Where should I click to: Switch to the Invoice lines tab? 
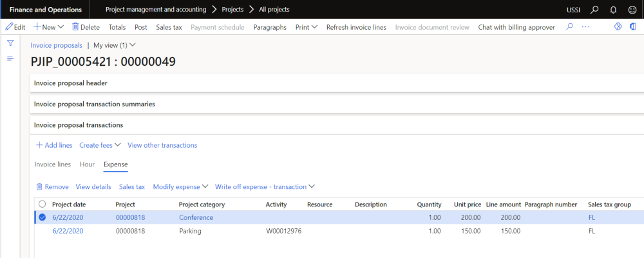(52, 164)
